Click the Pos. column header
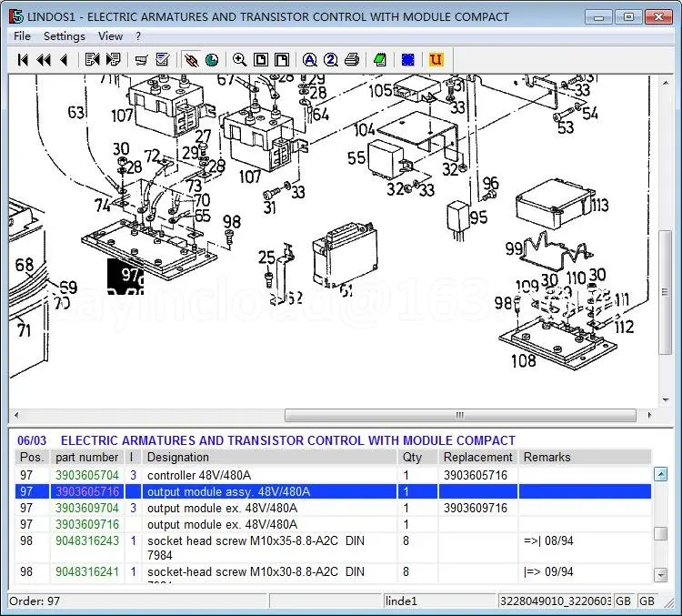The height and width of the screenshot is (616, 682). tap(33, 457)
